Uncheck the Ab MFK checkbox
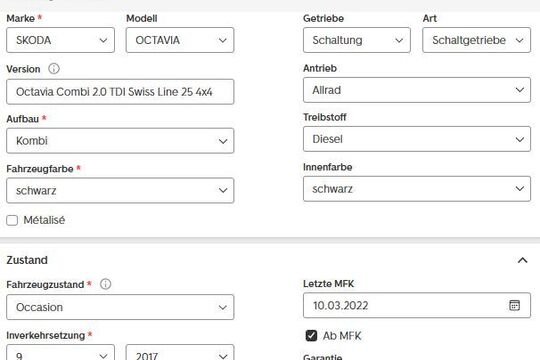 [311, 336]
